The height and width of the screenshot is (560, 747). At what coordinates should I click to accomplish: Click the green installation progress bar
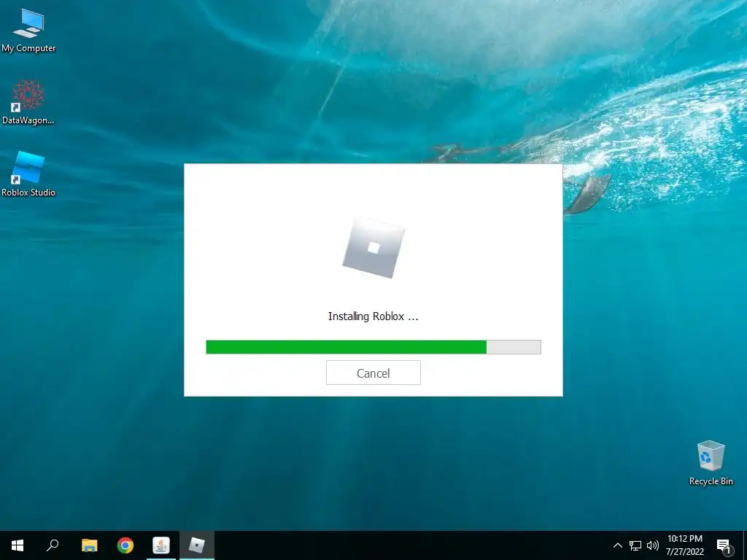pos(373,346)
